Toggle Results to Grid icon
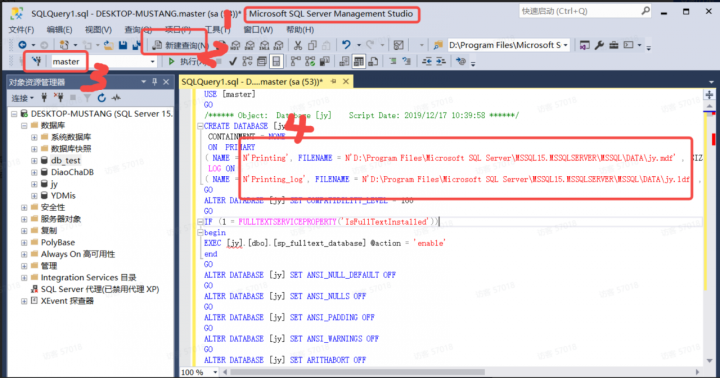This screenshot has height=378, width=720. [x=359, y=61]
